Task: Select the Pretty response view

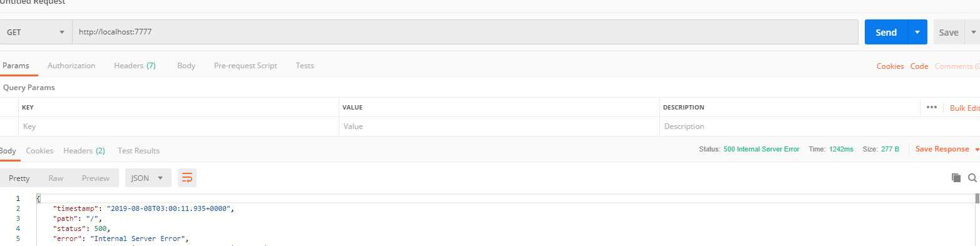Action: pyautogui.click(x=19, y=178)
